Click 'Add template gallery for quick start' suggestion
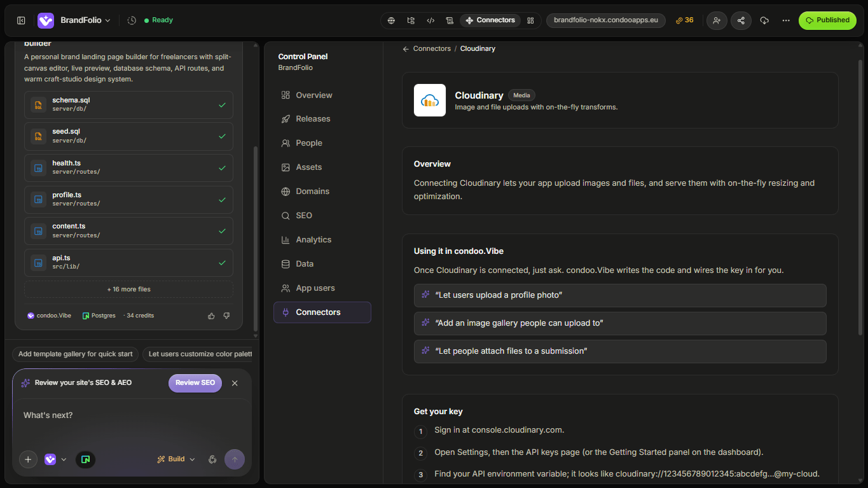 click(76, 354)
